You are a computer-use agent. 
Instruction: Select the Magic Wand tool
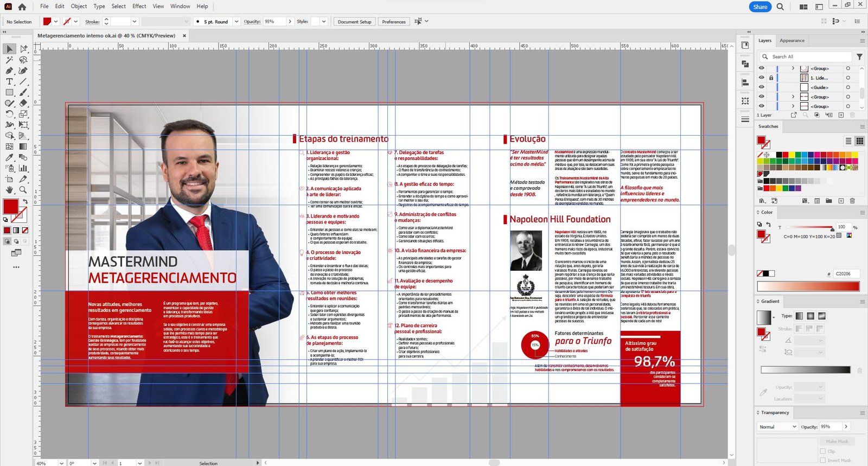[10, 60]
